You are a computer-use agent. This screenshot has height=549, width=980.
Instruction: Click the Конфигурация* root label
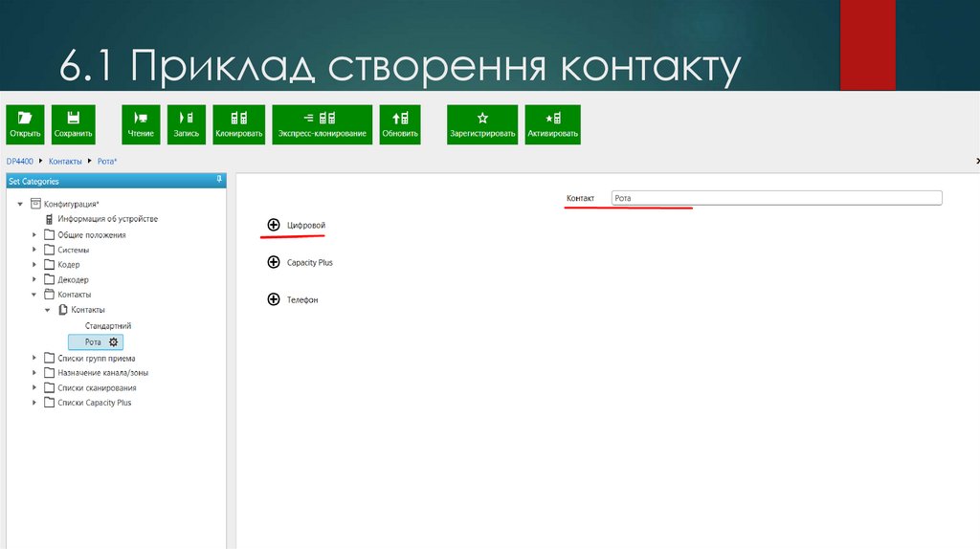(x=71, y=205)
